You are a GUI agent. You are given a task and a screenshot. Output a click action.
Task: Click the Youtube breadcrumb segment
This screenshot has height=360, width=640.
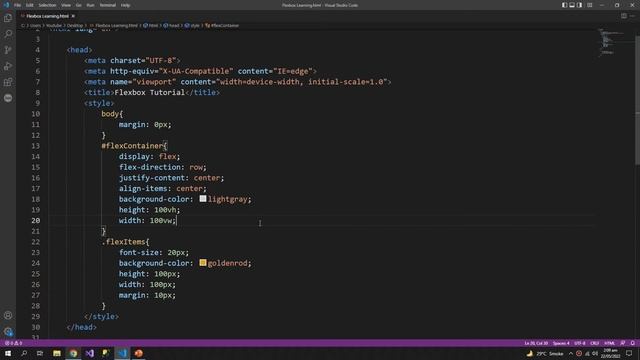53,25
